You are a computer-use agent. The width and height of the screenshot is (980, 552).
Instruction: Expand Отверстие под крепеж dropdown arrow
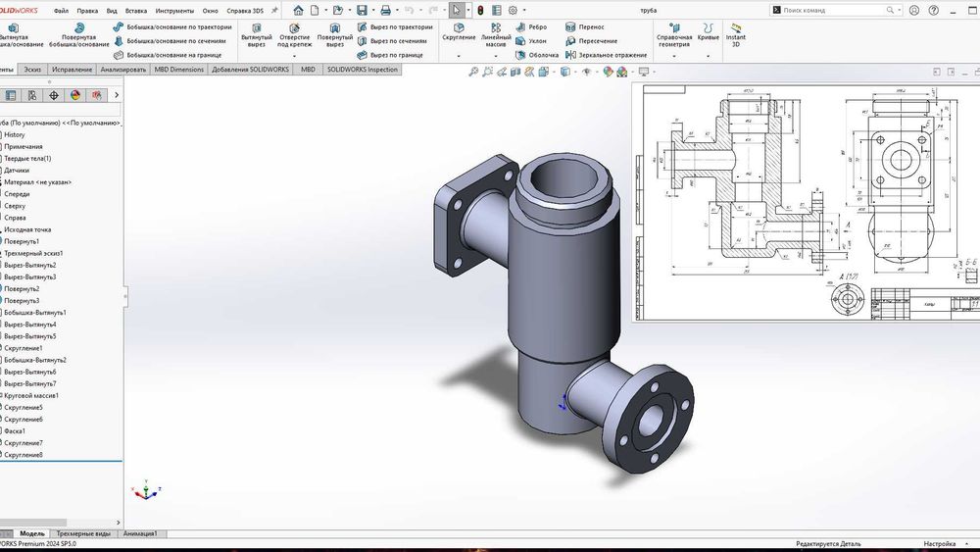295,57
